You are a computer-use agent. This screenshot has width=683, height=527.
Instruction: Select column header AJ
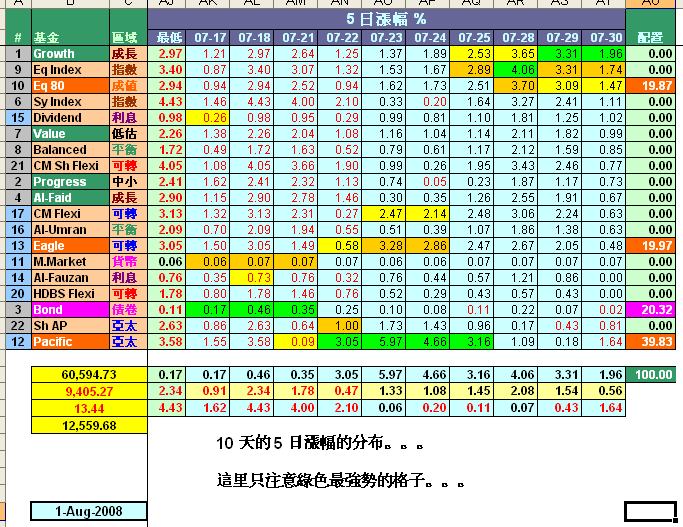click(169, 5)
